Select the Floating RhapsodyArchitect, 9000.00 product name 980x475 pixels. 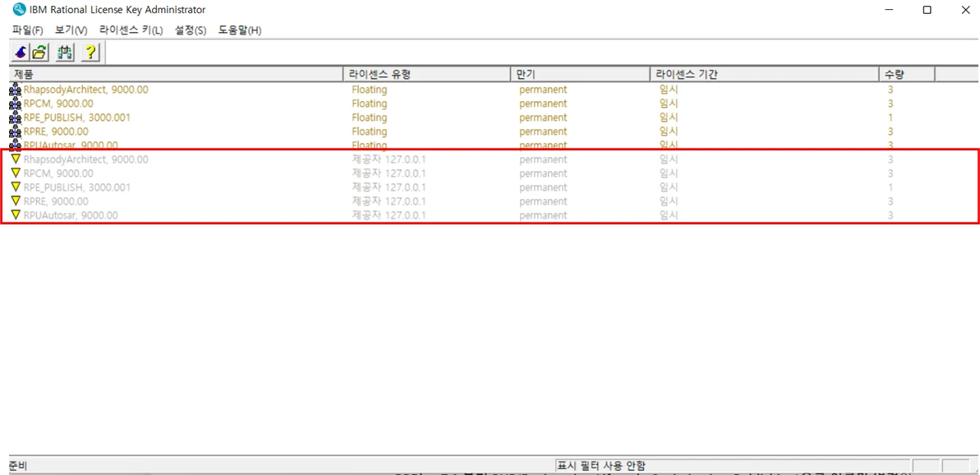pos(86,90)
